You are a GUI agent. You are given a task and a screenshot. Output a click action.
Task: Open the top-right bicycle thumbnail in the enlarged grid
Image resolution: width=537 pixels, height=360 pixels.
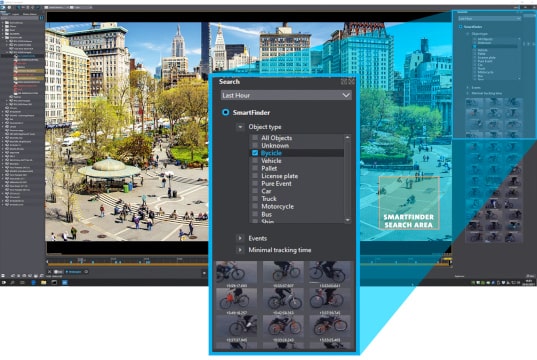tap(330, 272)
